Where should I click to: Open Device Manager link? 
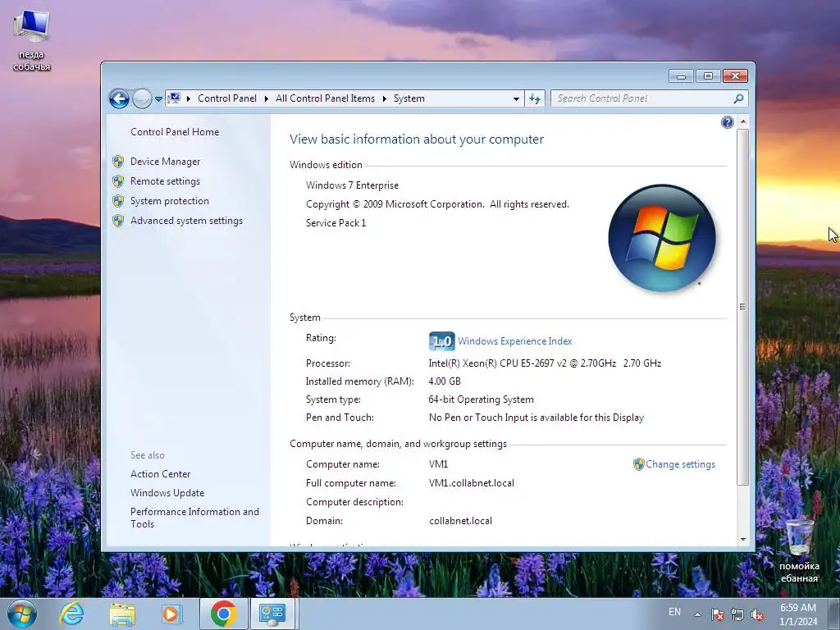pos(166,162)
